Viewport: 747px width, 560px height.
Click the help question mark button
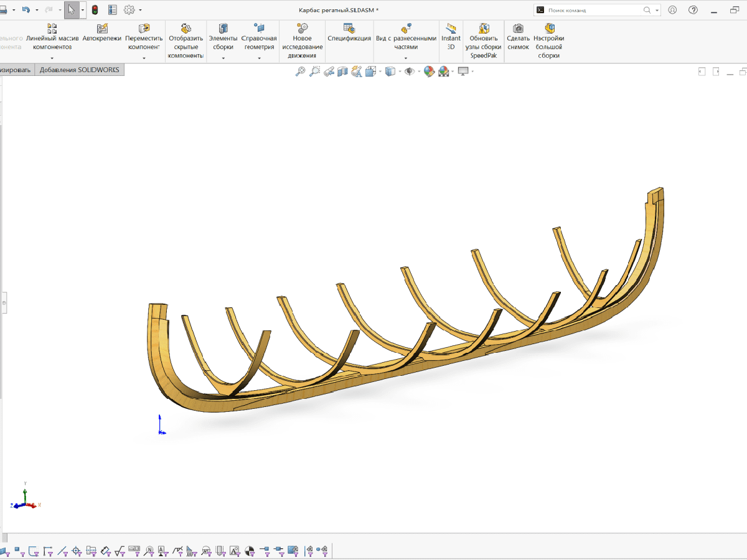(x=693, y=10)
